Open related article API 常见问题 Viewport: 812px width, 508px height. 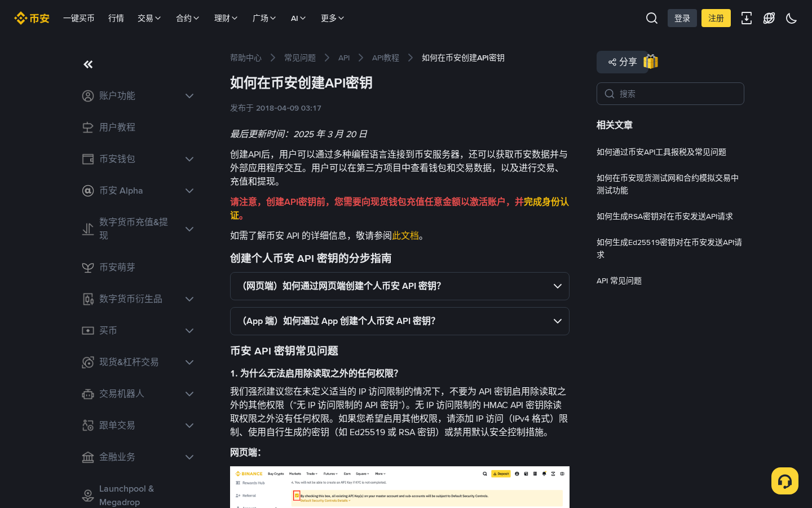pyautogui.click(x=619, y=281)
